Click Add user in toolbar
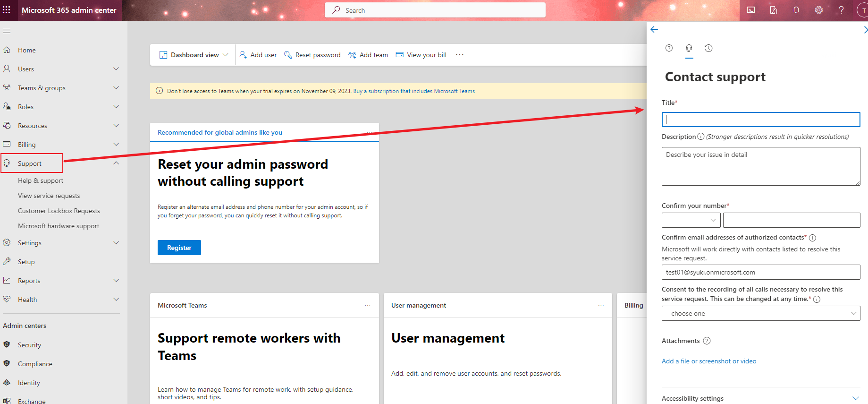The image size is (868, 404). click(258, 55)
